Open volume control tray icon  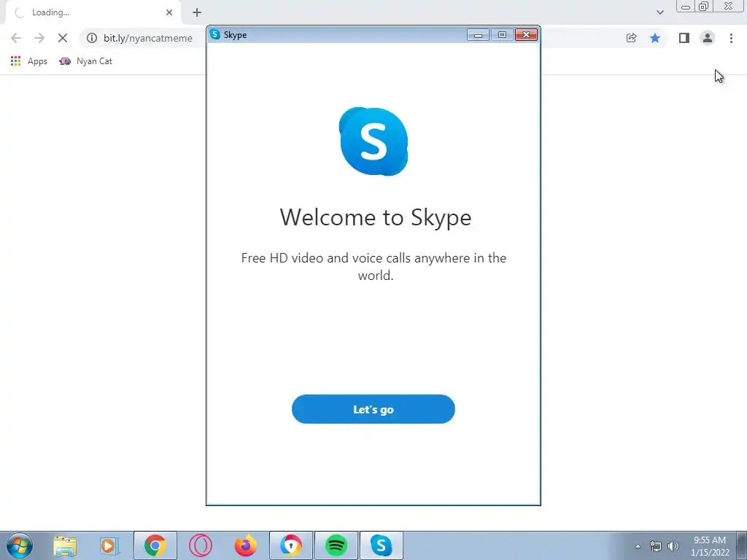click(x=673, y=546)
